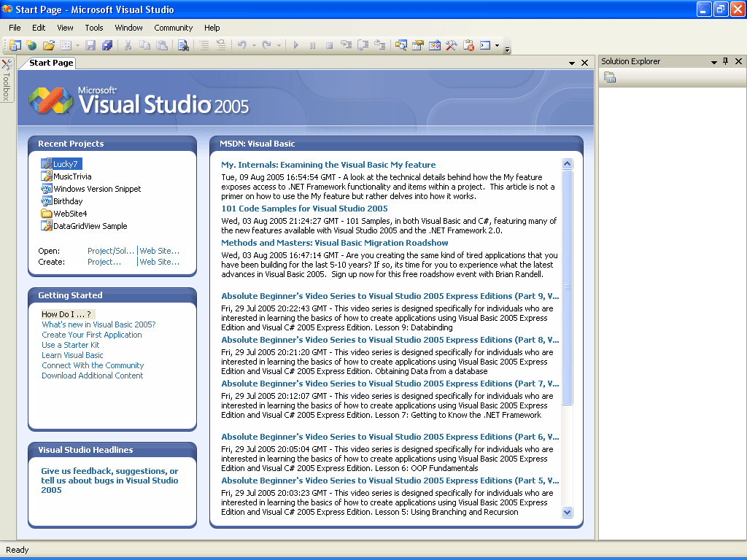
Task: Click the Find in Files toolbar icon
Action: coord(183,45)
